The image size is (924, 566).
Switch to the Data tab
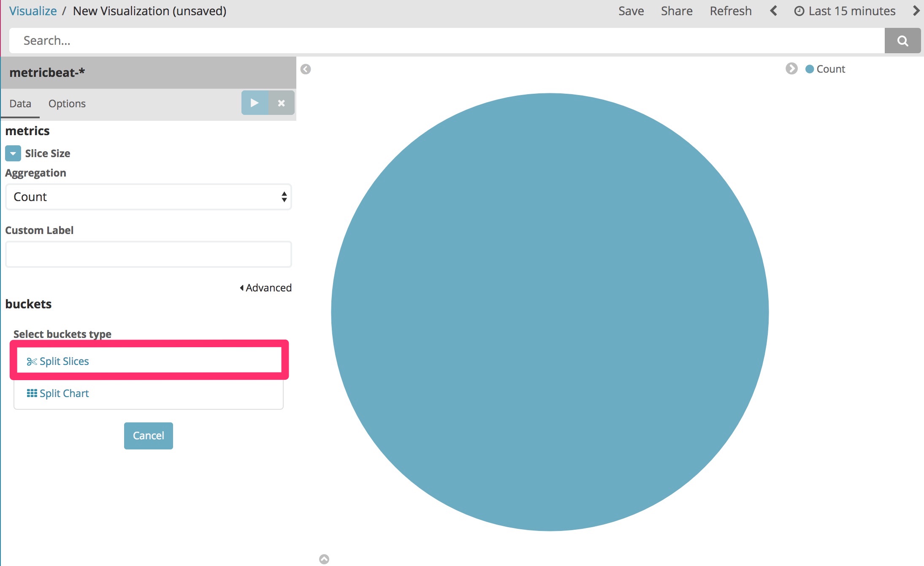[20, 103]
